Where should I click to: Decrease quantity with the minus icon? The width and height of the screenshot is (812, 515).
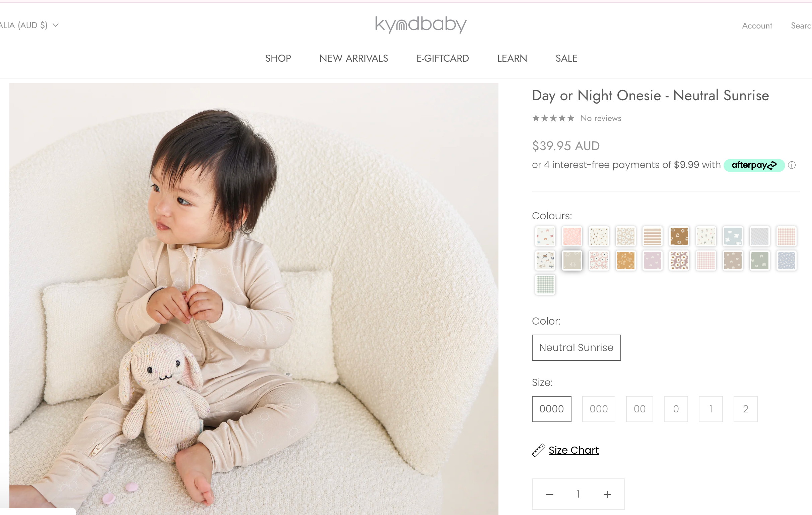click(550, 495)
